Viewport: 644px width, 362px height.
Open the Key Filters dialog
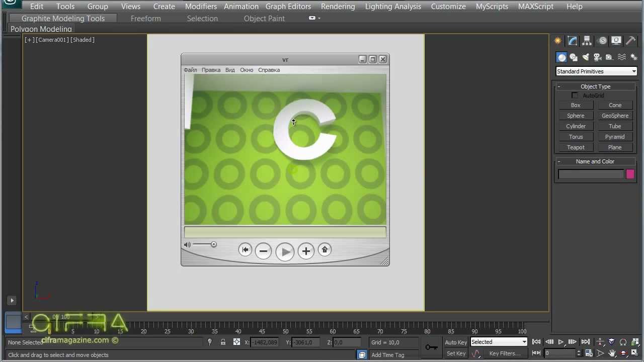pos(505,353)
